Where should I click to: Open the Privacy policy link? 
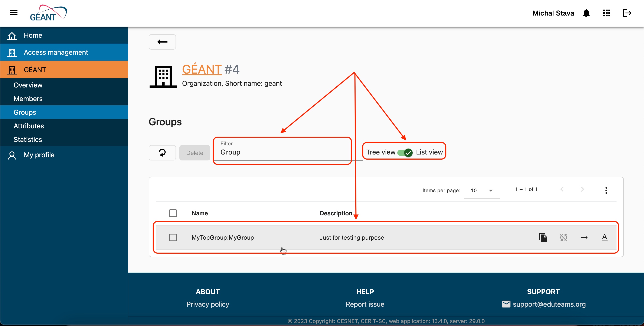click(x=207, y=304)
